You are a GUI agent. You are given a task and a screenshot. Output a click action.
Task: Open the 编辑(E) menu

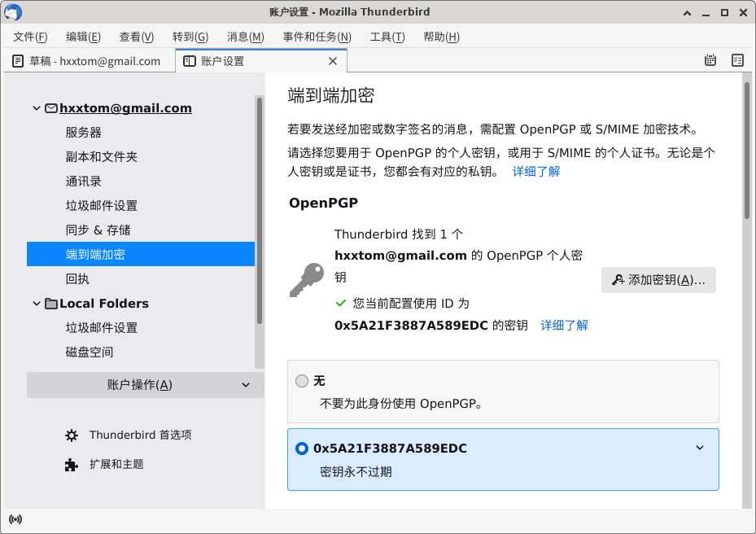point(83,37)
